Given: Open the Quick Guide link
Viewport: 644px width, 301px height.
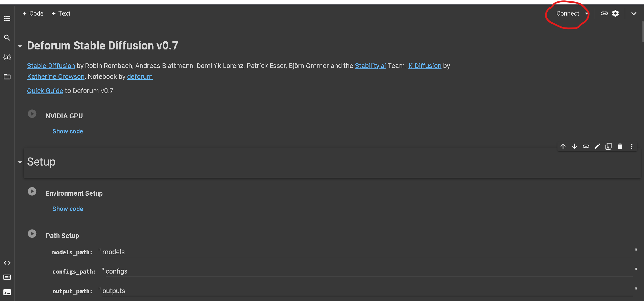Looking at the screenshot, I should click(45, 91).
